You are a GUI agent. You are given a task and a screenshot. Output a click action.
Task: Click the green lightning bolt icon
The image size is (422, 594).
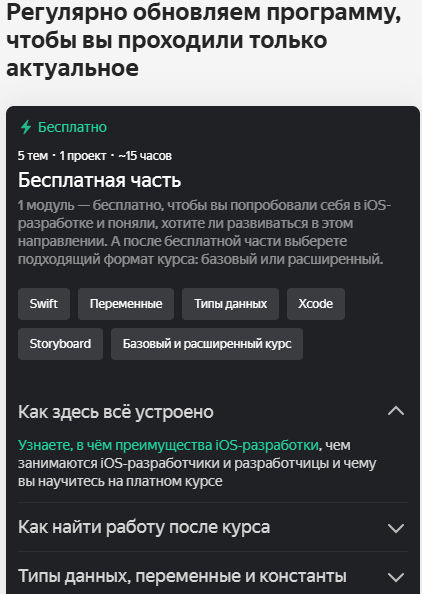(26, 127)
